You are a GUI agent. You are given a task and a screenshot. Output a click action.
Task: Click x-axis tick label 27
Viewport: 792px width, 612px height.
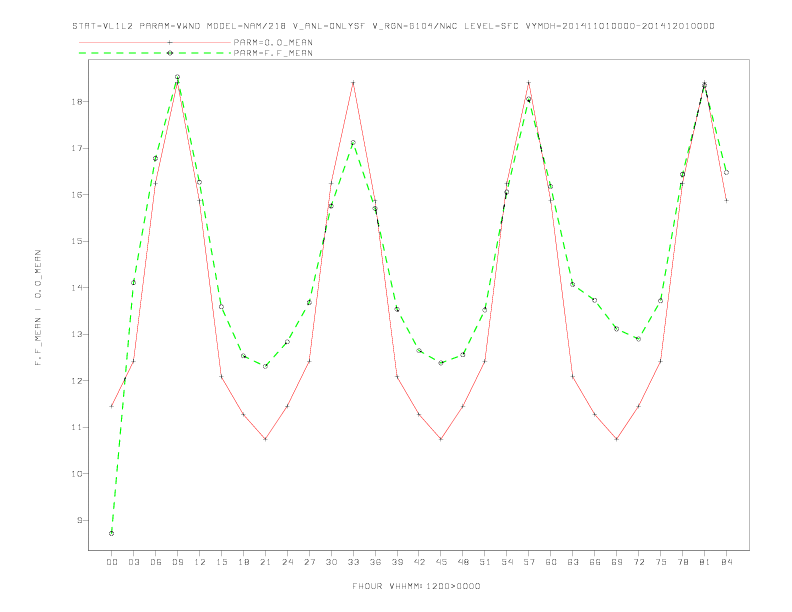309,562
